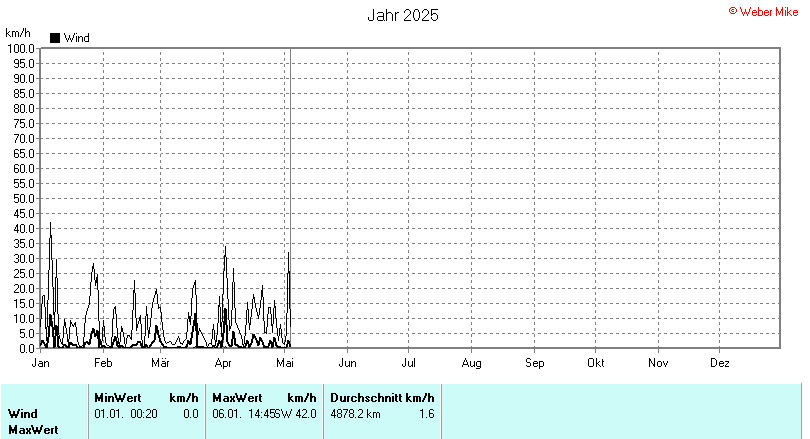810x439 pixels.
Task: Click the 15.0 y-axis value
Action: click(23, 304)
